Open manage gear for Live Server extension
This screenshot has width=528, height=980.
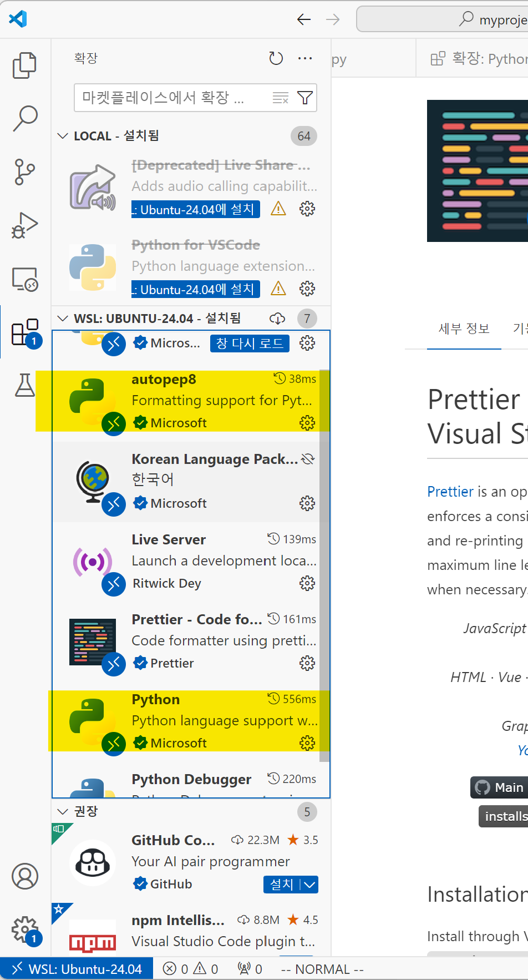click(x=307, y=583)
